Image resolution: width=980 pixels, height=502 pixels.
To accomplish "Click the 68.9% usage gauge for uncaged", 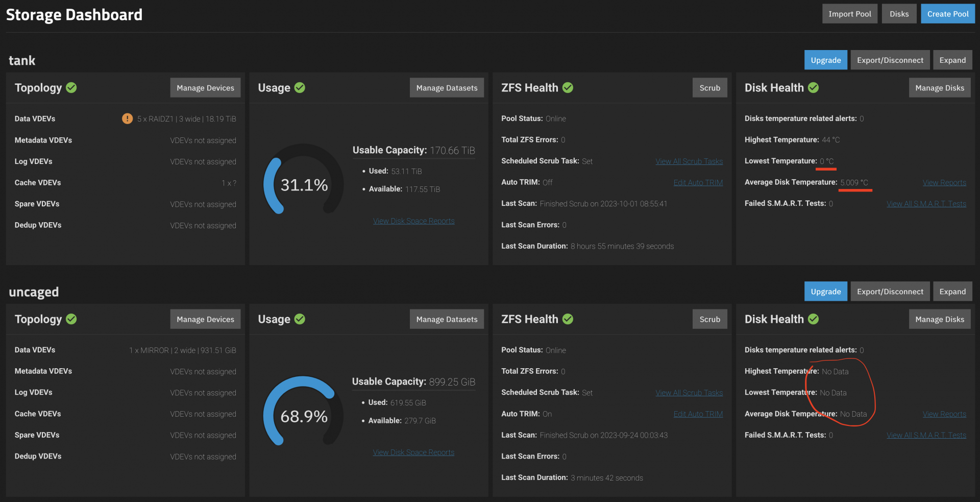I will [x=304, y=416].
